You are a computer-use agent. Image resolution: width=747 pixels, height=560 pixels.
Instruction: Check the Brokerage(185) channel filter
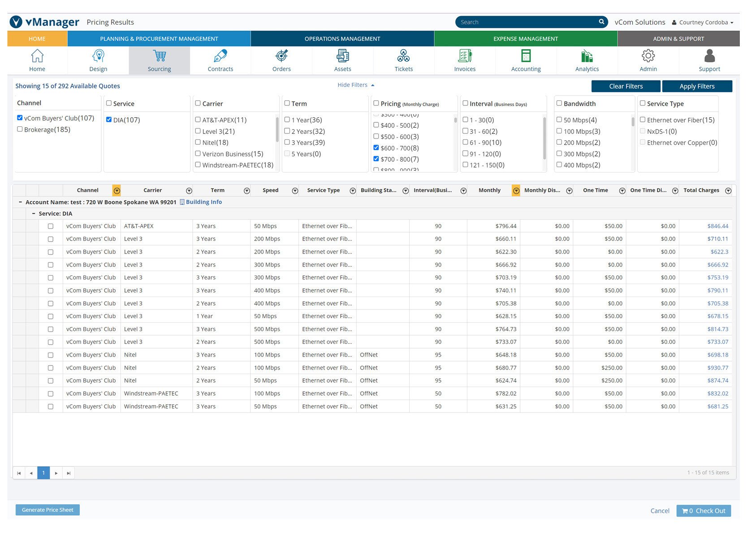[20, 129]
